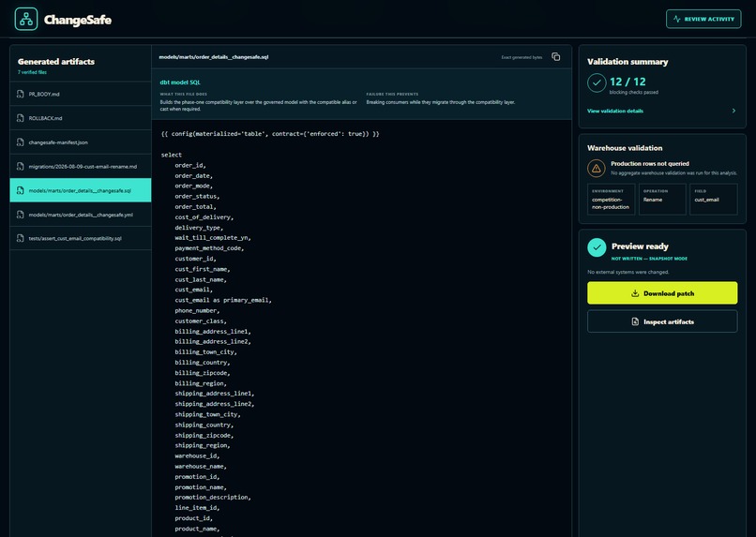The image size is (756, 537).
Task: Open Review Activity
Action: pos(703,19)
